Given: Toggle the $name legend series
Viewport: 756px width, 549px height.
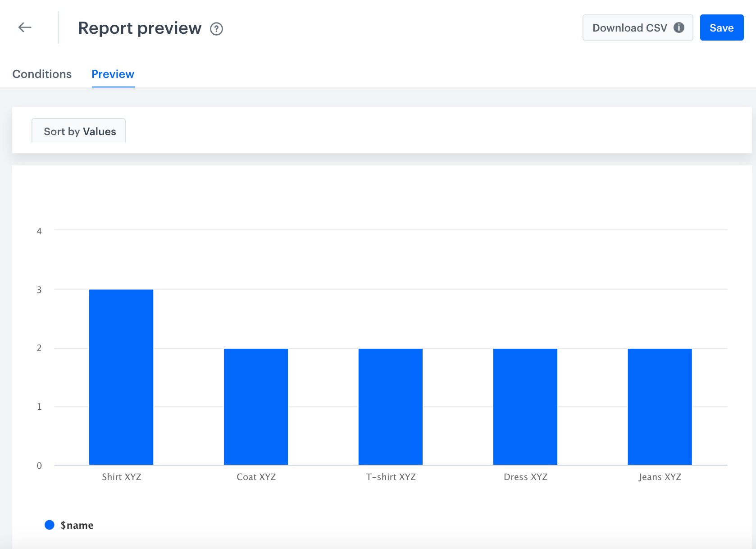Looking at the screenshot, I should click(77, 525).
